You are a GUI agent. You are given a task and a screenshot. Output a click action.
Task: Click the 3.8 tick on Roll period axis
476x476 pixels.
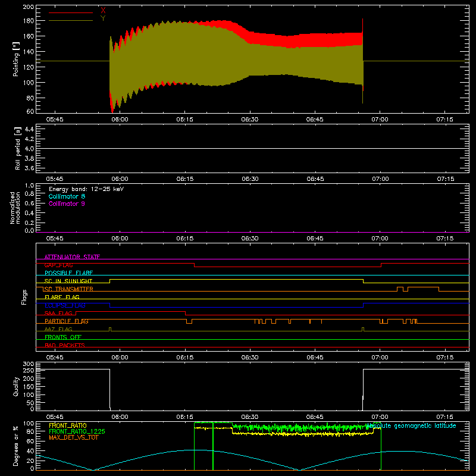pos(29,158)
